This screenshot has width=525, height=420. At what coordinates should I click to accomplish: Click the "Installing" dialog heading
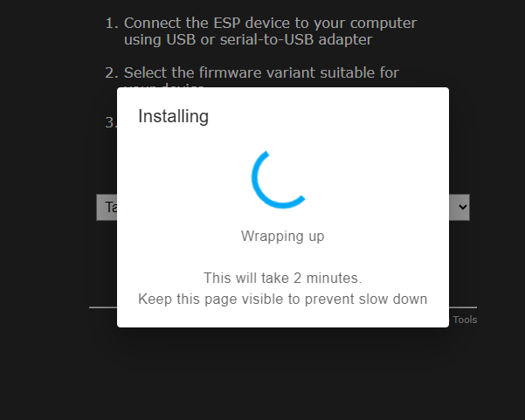[173, 116]
